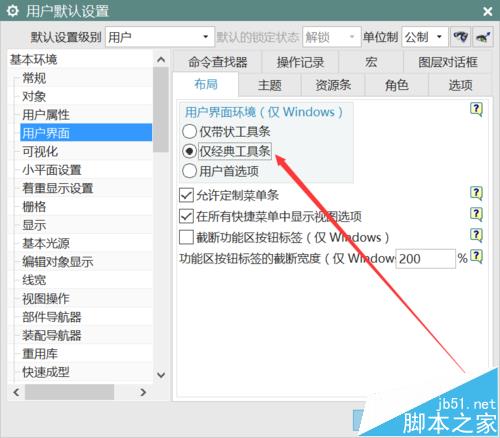Click the tree scroll up arrow
This screenshot has height=438, width=500.
[x=161, y=60]
